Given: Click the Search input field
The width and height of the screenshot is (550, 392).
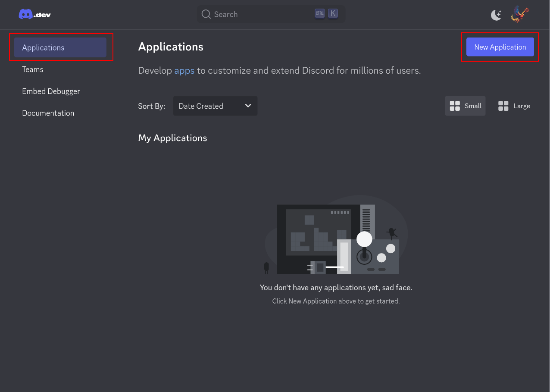Looking at the screenshot, I should 259,14.
